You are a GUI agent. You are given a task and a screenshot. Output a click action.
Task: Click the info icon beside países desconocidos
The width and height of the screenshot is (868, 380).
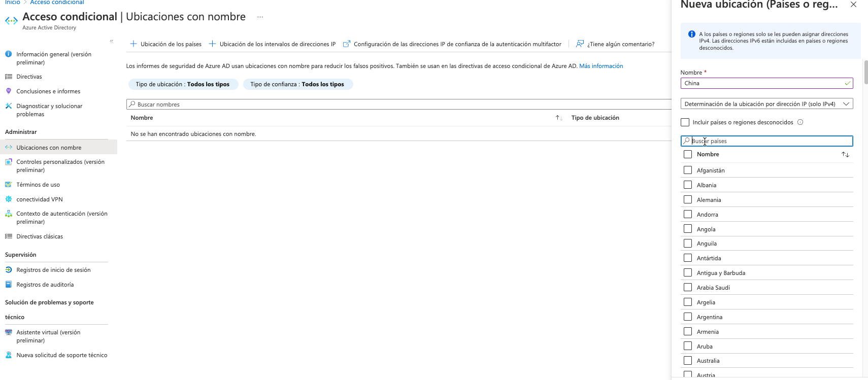point(800,122)
